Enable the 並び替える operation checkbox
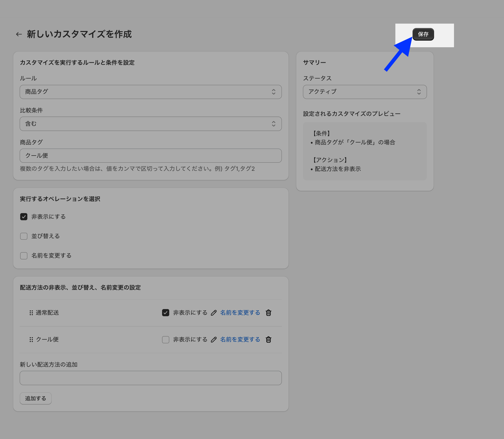This screenshot has height=439, width=504. click(24, 236)
